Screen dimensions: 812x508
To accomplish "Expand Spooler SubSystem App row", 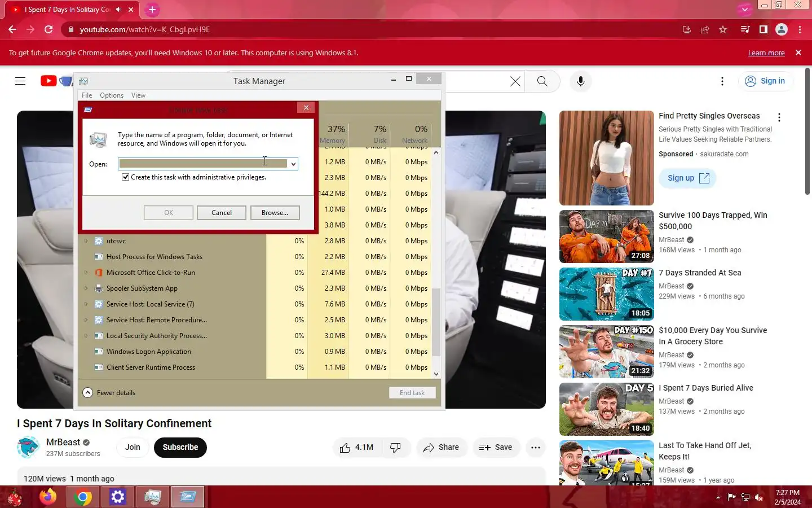I will coord(86,288).
